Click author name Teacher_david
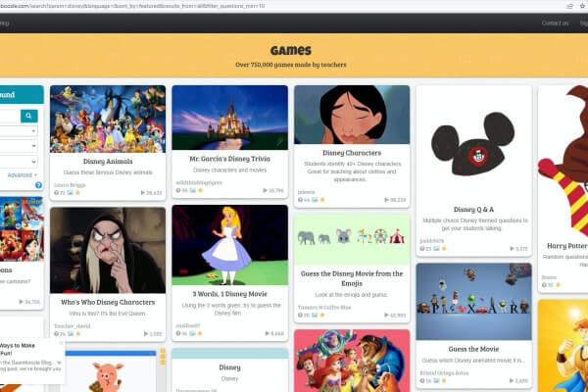The width and height of the screenshot is (588, 392). coord(72,326)
